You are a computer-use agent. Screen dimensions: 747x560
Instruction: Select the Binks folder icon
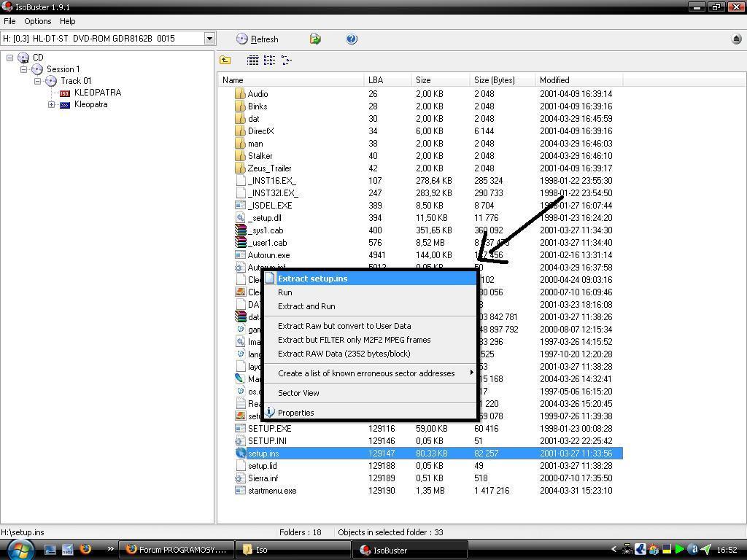[240, 106]
